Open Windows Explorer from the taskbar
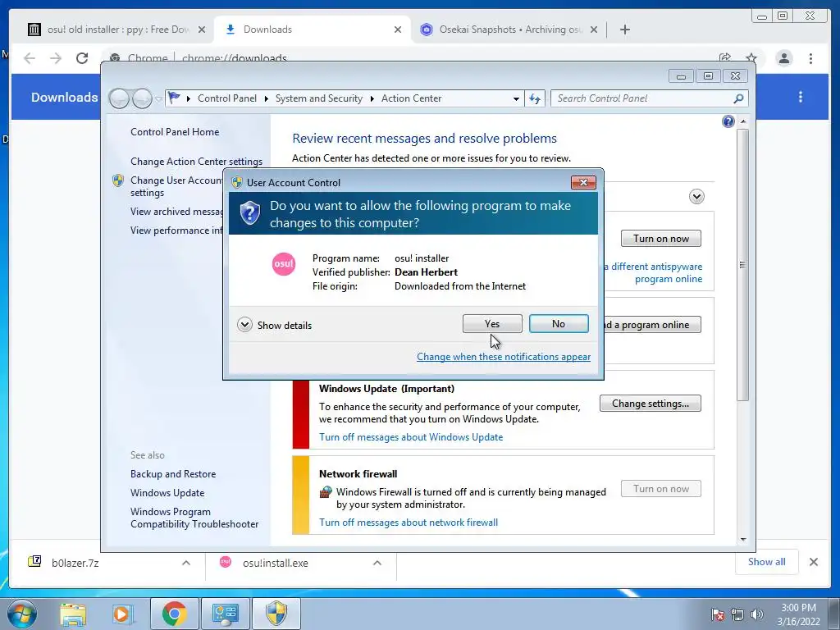 tap(73, 614)
